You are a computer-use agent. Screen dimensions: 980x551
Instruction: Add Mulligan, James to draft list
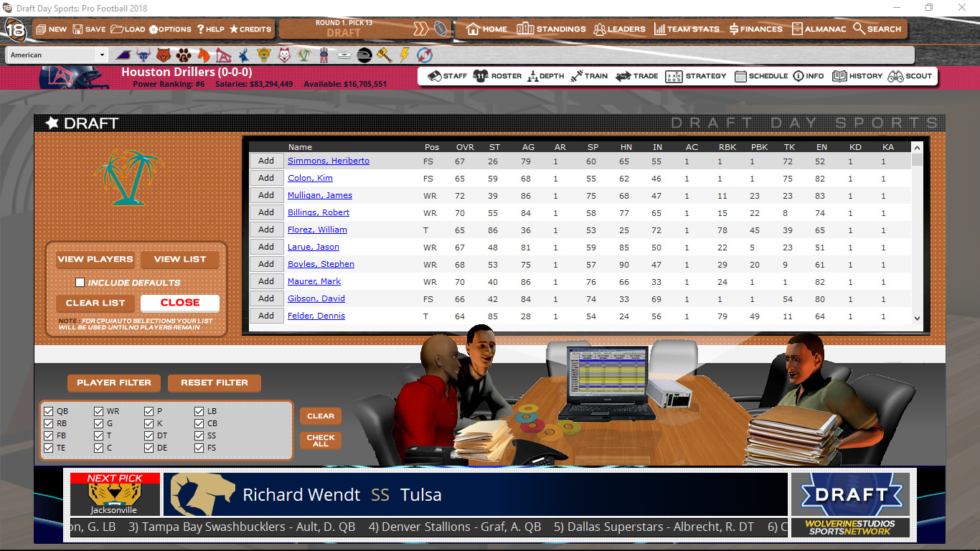click(266, 195)
